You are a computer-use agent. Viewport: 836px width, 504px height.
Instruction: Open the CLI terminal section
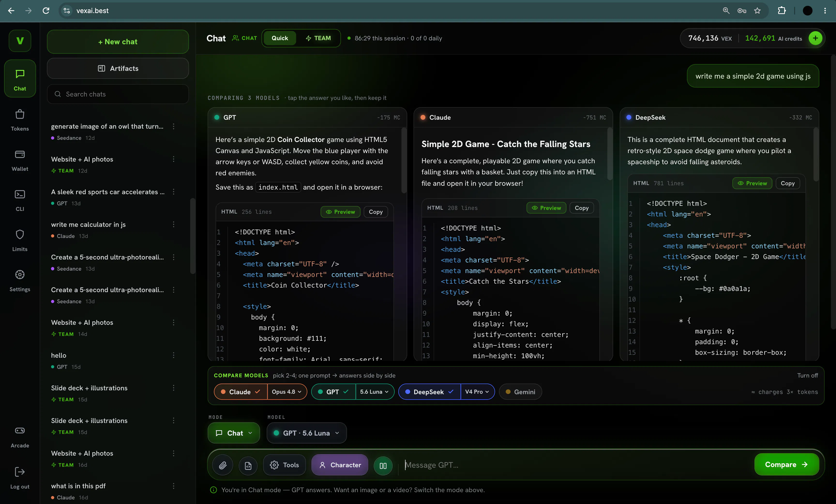(x=20, y=200)
